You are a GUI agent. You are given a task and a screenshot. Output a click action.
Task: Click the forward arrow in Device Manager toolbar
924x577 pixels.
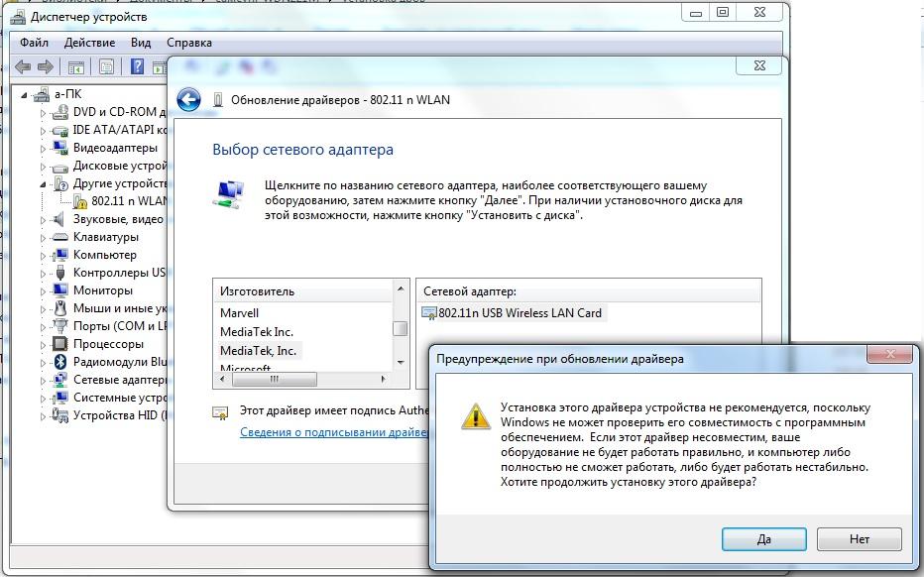coord(46,66)
